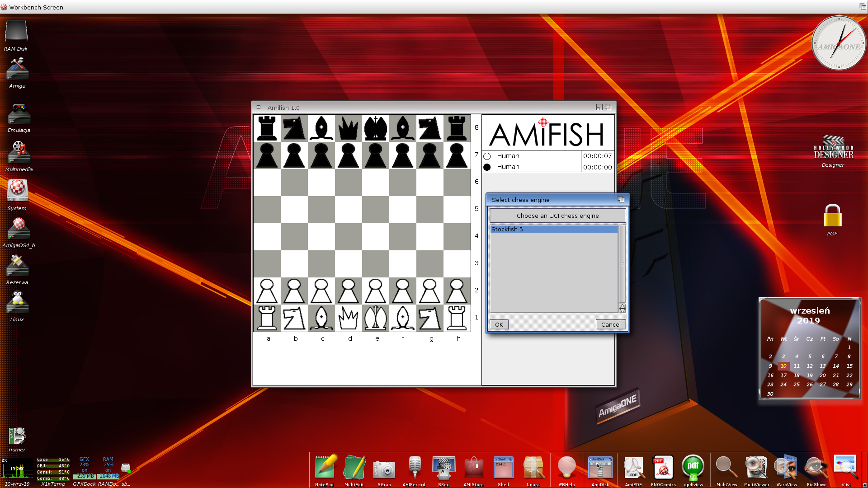Launch MultiView magnifier from dock
The height and width of the screenshot is (488, 868).
pos(727,471)
